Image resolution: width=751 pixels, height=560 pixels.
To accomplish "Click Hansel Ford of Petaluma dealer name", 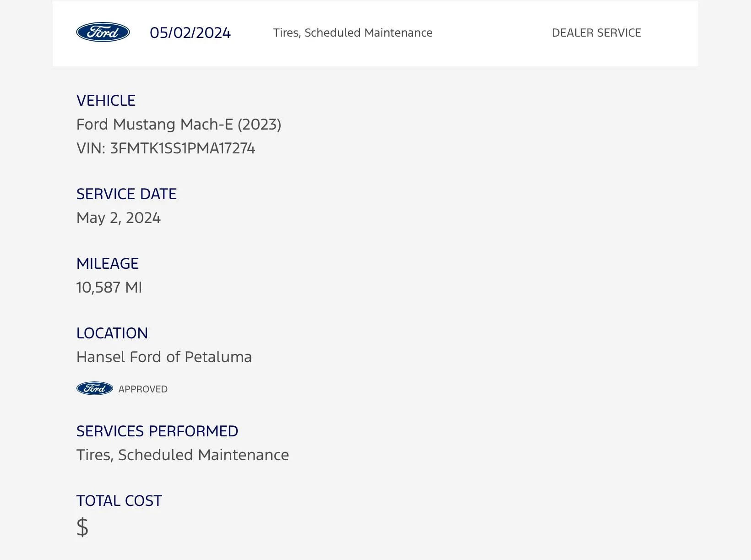I will point(164,357).
